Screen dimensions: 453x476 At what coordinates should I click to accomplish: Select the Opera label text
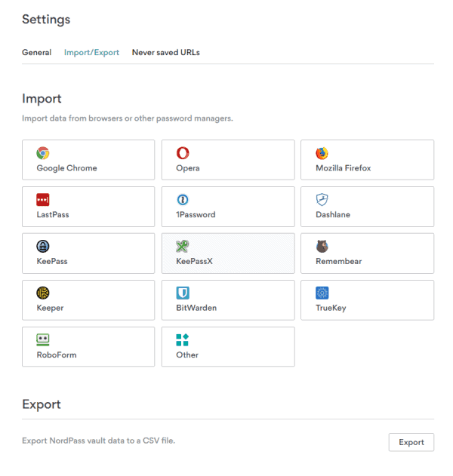click(188, 168)
